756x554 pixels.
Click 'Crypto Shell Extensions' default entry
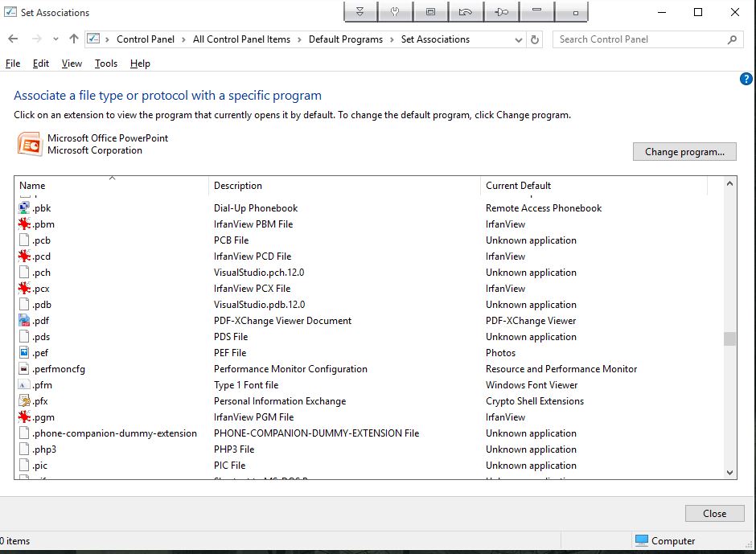pyautogui.click(x=535, y=401)
